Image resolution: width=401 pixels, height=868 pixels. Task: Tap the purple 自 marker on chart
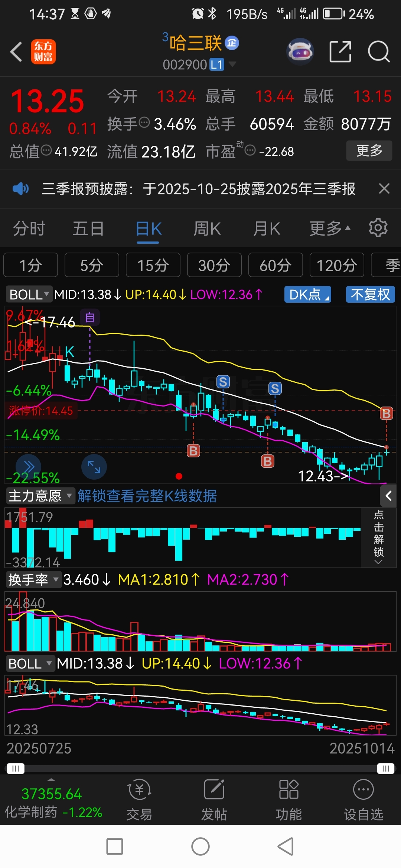[x=90, y=318]
